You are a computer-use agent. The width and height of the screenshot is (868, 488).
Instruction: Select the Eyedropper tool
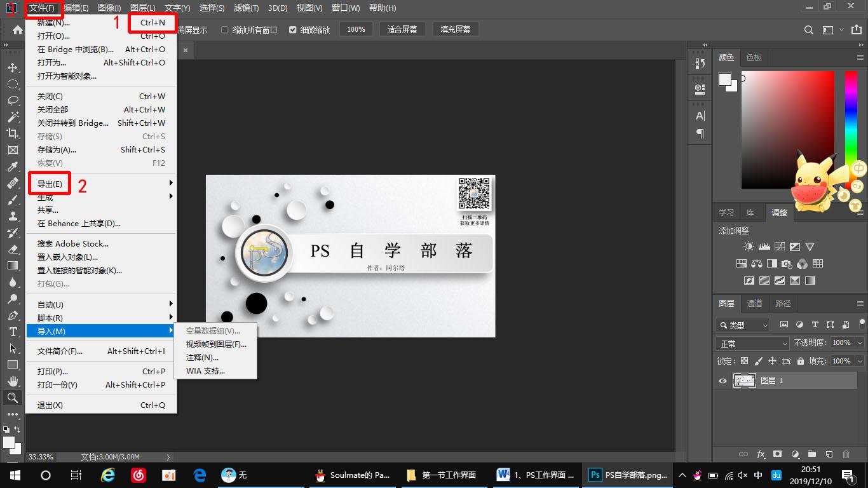(x=12, y=166)
